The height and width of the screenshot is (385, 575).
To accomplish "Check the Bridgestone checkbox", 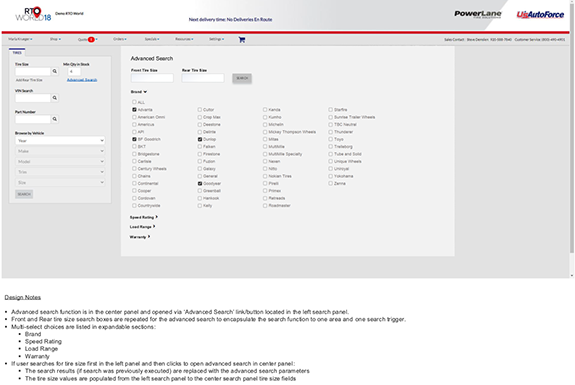I will pos(134,154).
